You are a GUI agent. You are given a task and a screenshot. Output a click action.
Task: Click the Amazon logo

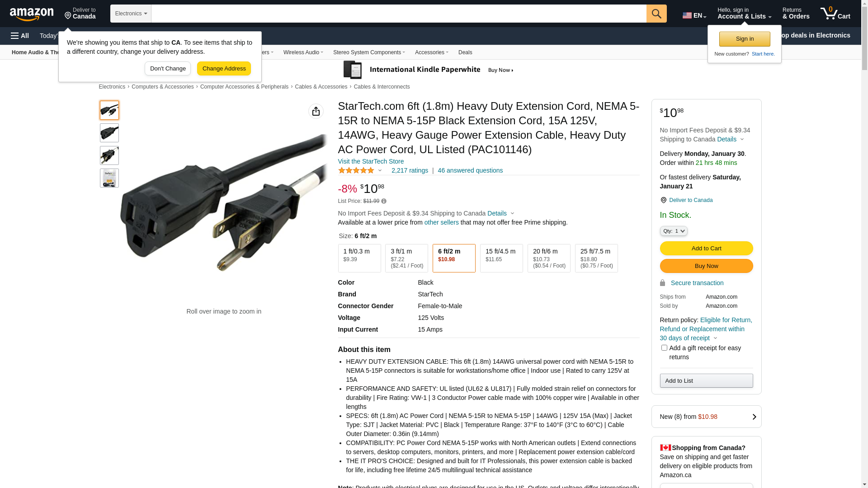tap(32, 14)
